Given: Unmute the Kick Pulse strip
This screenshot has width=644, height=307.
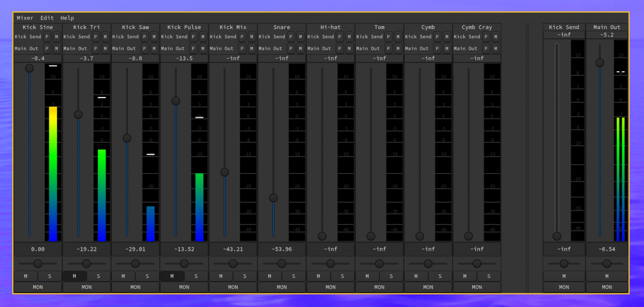Looking at the screenshot, I should pyautogui.click(x=172, y=276).
